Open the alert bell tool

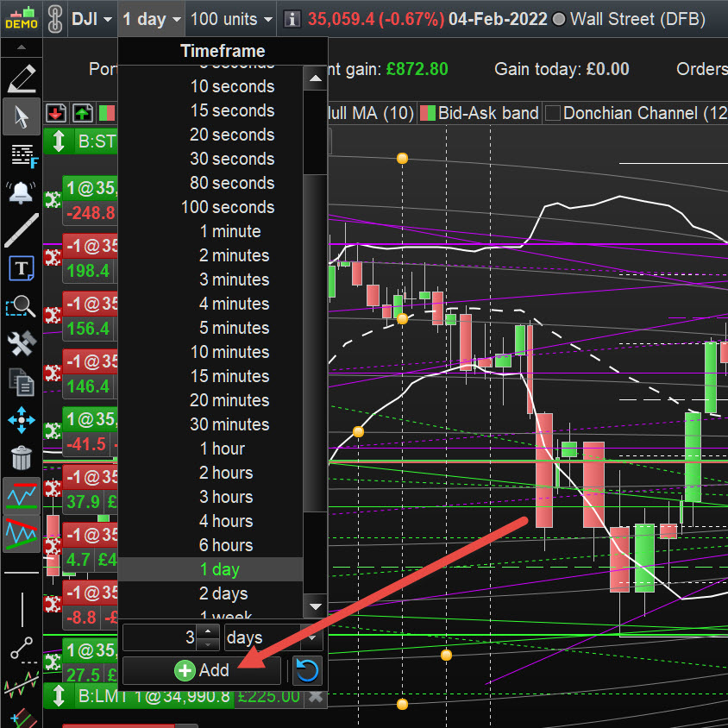pyautogui.click(x=21, y=192)
